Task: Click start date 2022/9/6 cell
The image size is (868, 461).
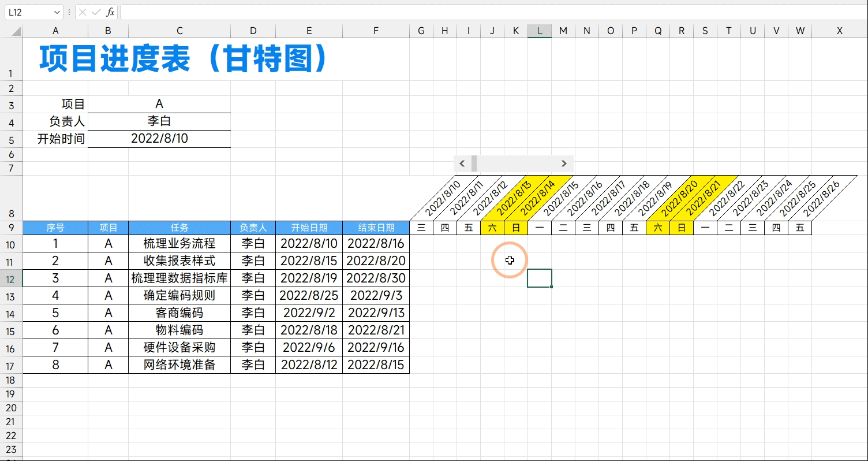Action: (x=309, y=348)
